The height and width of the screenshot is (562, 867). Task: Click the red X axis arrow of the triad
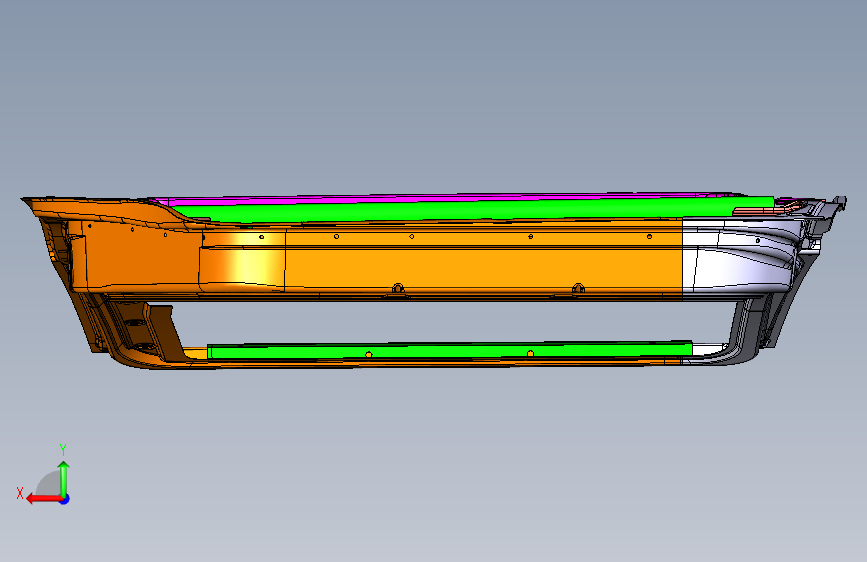click(x=43, y=499)
